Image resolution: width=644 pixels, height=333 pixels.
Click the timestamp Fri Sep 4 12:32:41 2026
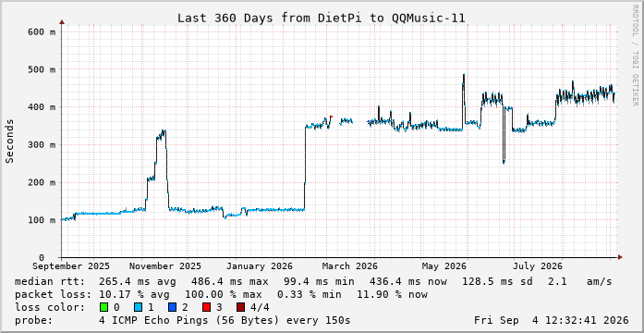click(552, 320)
